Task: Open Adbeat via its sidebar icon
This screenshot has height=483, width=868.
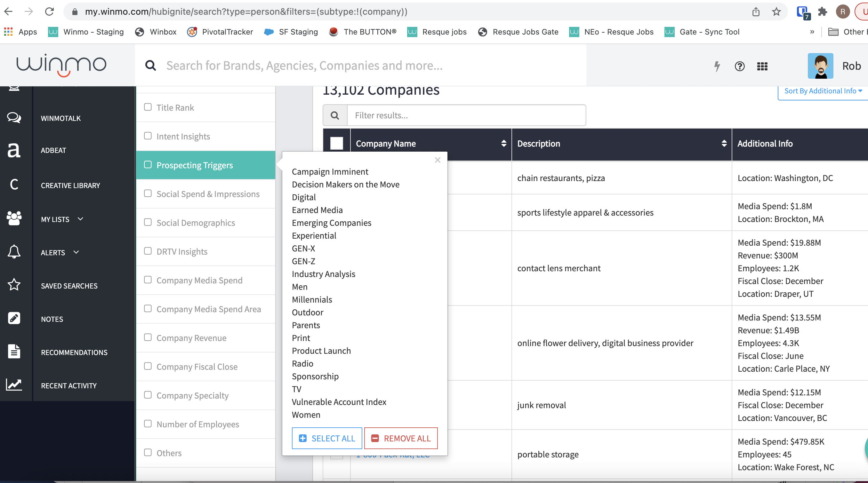Action: coord(14,150)
